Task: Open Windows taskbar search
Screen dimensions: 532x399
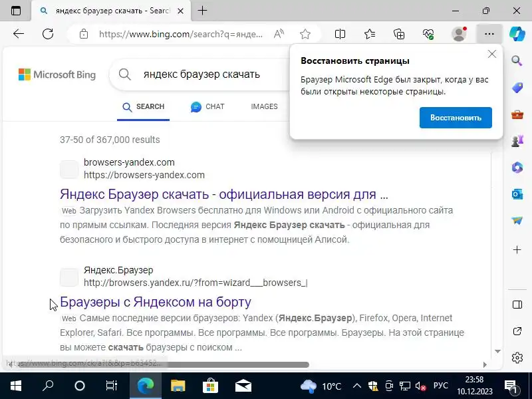Action: pos(48,386)
